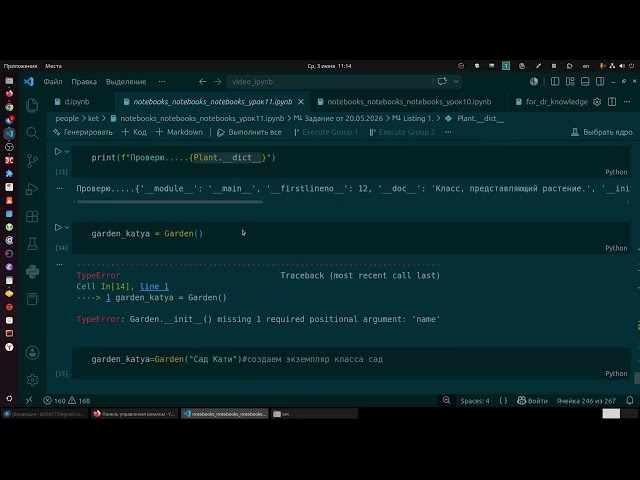Click Выбрать ядро to select kernel

click(602, 132)
